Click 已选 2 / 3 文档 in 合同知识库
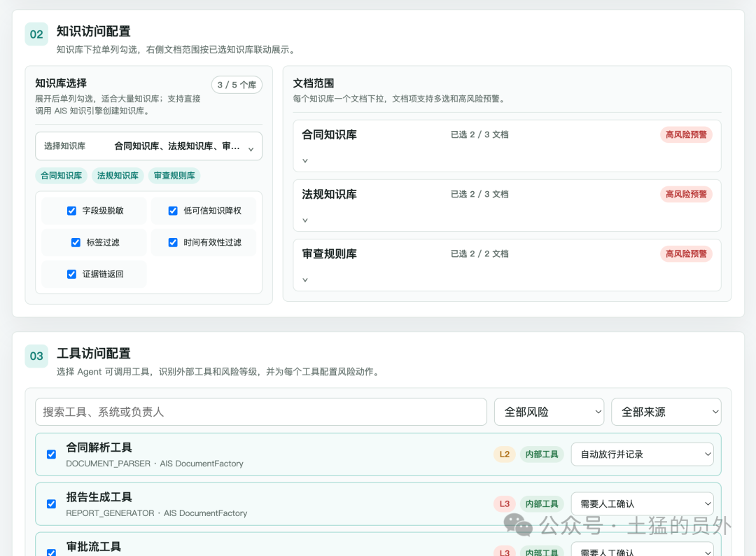Viewport: 756px width, 556px height. [479, 134]
